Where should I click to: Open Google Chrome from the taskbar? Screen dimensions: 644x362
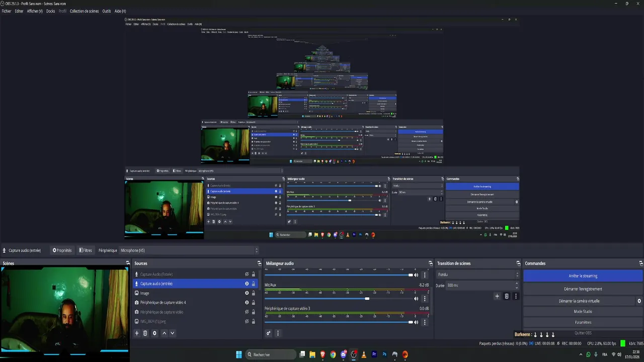[333, 354]
